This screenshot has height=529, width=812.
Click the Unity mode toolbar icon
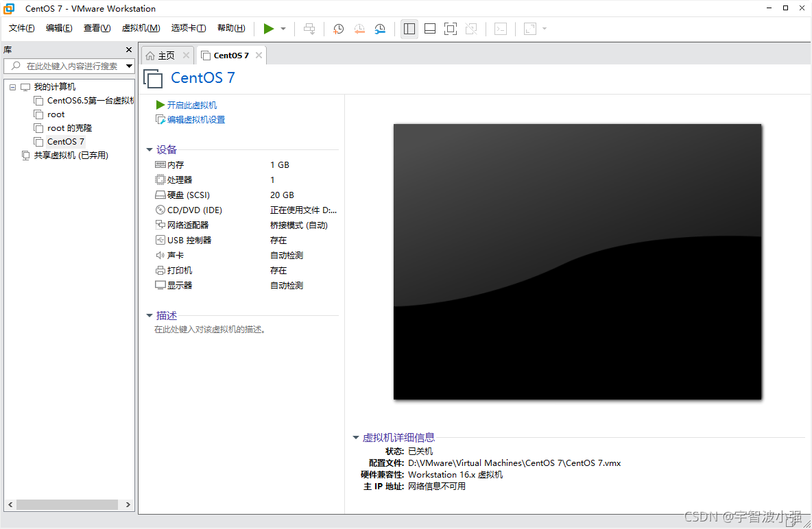pos(471,29)
